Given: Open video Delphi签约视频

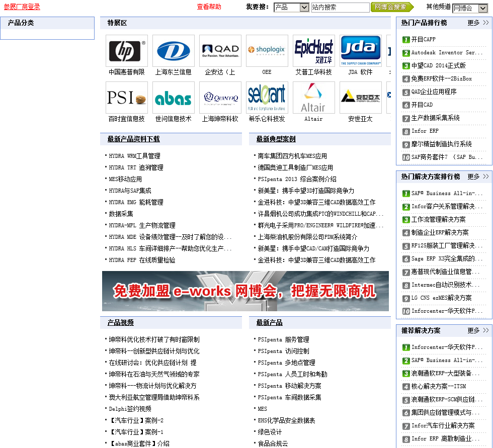Looking at the screenshot, I should click(x=130, y=409).
